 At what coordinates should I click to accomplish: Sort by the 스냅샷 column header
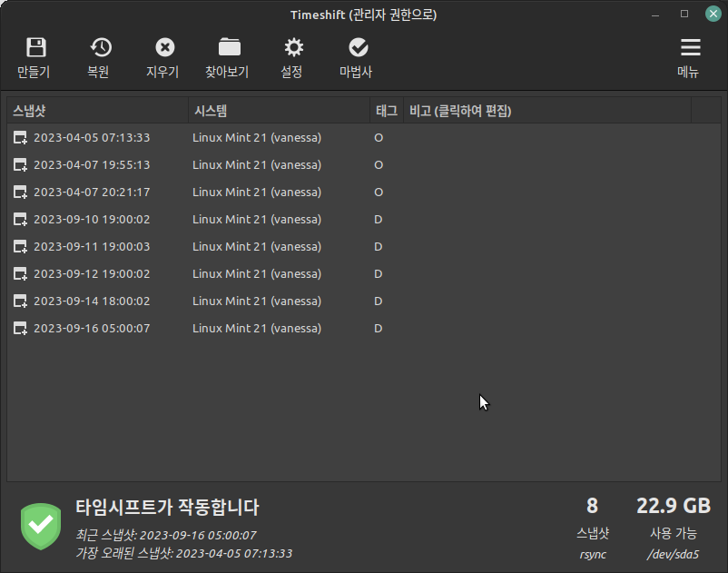click(x=97, y=111)
